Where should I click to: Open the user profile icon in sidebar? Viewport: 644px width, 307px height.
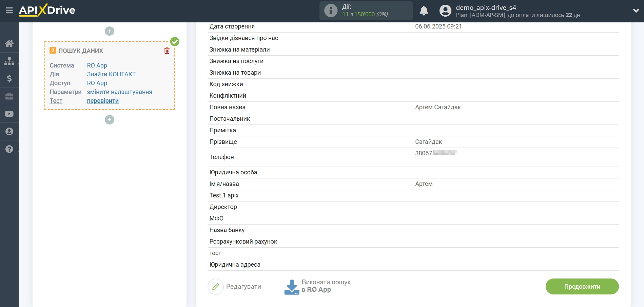[x=9, y=131]
